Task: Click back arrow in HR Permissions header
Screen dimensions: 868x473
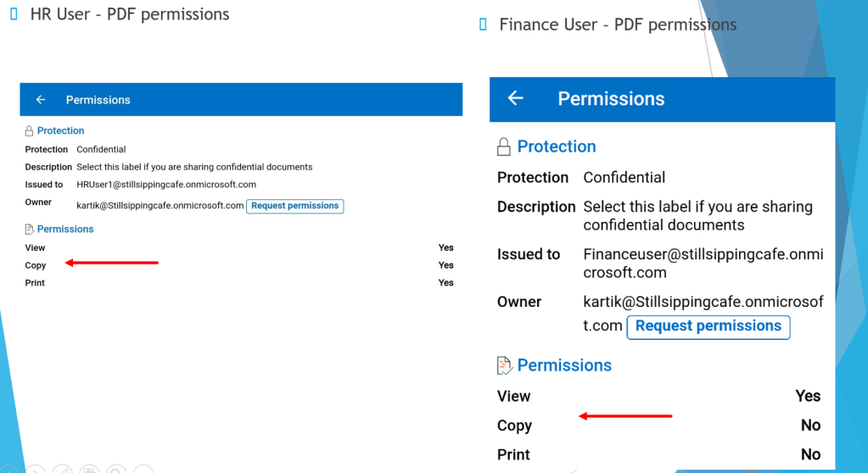Action: click(41, 99)
